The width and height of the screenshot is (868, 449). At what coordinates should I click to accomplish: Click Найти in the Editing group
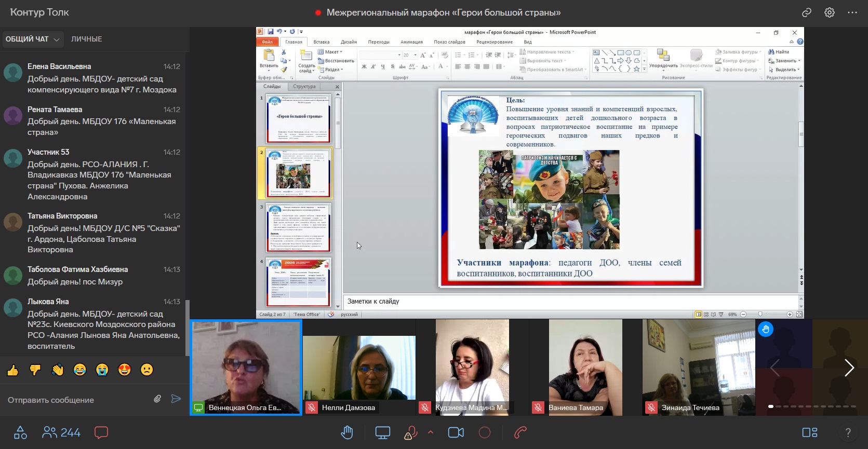(779, 52)
